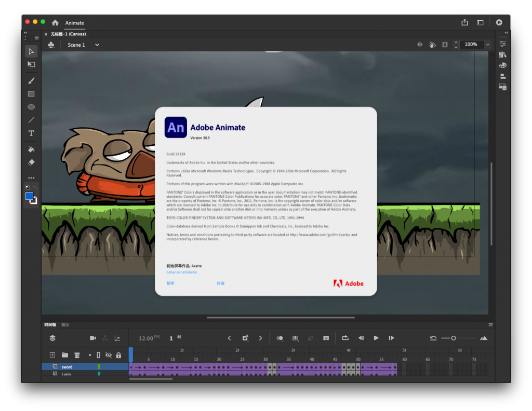The height and width of the screenshot is (411, 532).
Task: Click the layer stack icon in timeline
Action: coord(52,338)
